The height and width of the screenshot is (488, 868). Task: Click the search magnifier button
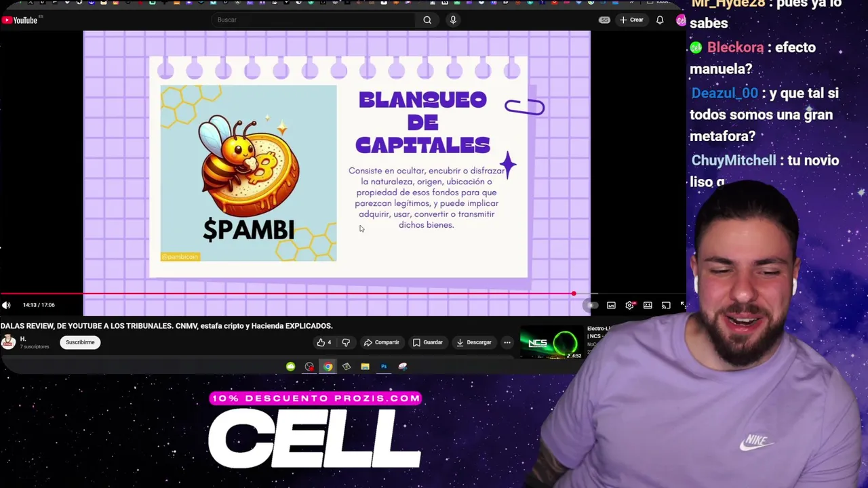click(427, 20)
